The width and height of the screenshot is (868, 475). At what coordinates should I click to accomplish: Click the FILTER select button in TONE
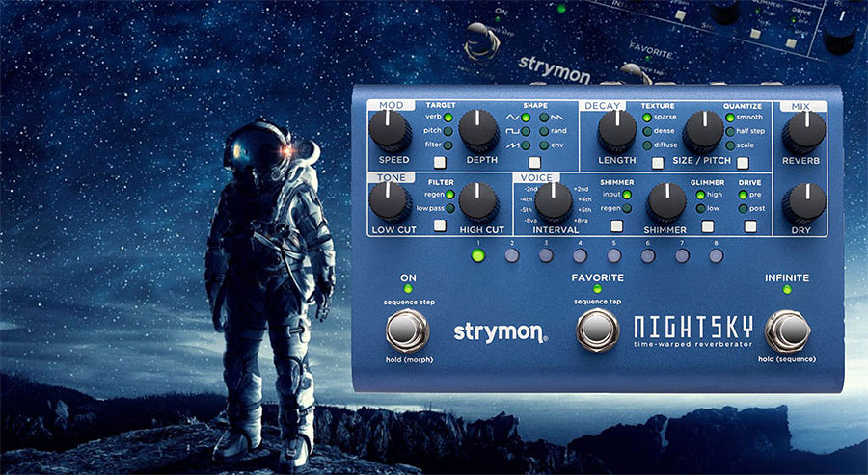coord(440,225)
